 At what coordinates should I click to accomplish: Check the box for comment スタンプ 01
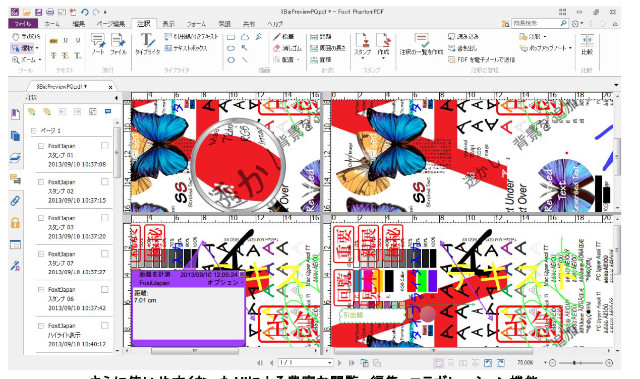105,146
